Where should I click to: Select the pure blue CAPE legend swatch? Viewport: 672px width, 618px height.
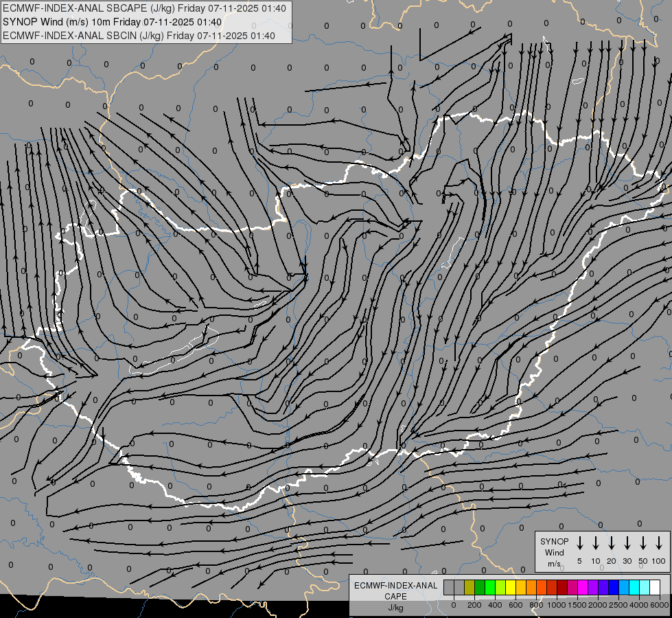tap(614, 587)
